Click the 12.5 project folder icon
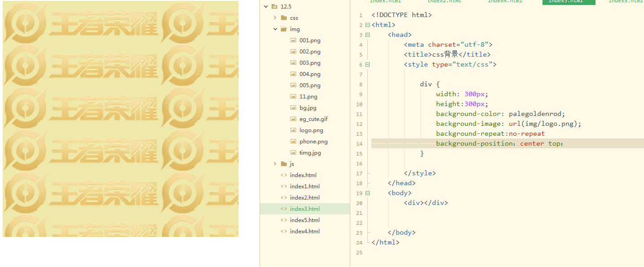This screenshot has width=644, height=267. pos(274,7)
